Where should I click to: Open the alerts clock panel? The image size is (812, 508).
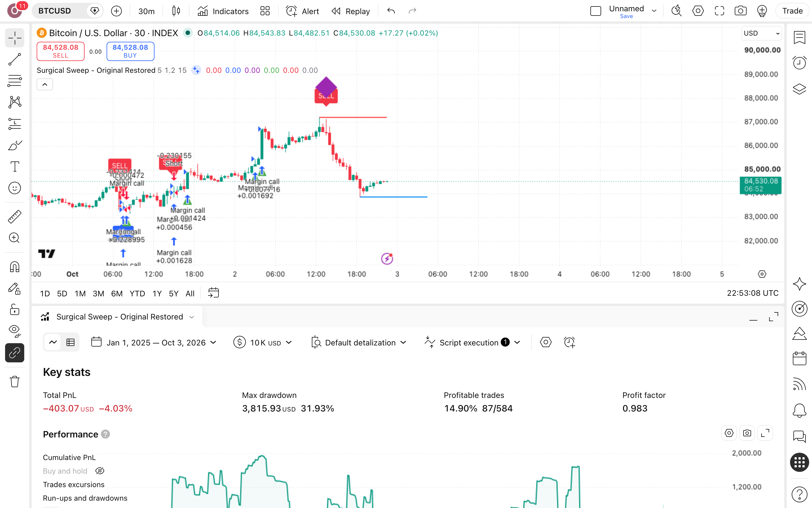pyautogui.click(x=800, y=63)
